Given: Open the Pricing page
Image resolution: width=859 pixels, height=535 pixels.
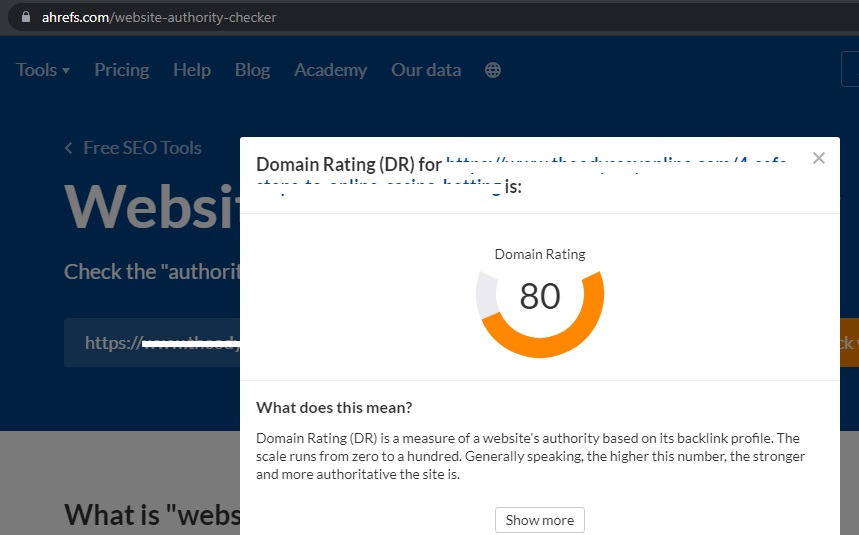Looking at the screenshot, I should (121, 70).
